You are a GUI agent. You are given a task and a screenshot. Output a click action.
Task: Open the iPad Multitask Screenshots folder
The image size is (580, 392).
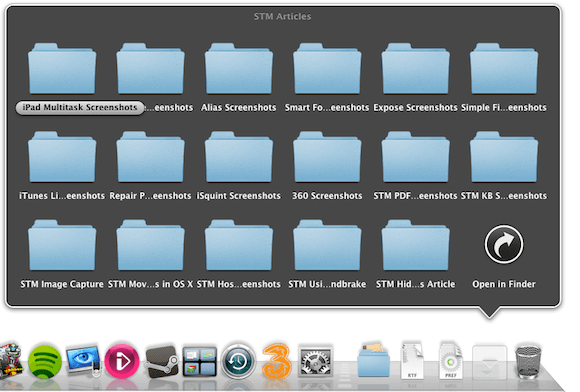(x=62, y=69)
